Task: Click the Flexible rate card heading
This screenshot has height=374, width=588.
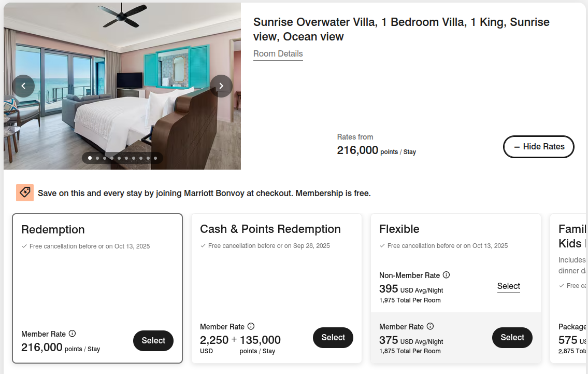Action: pyautogui.click(x=399, y=229)
